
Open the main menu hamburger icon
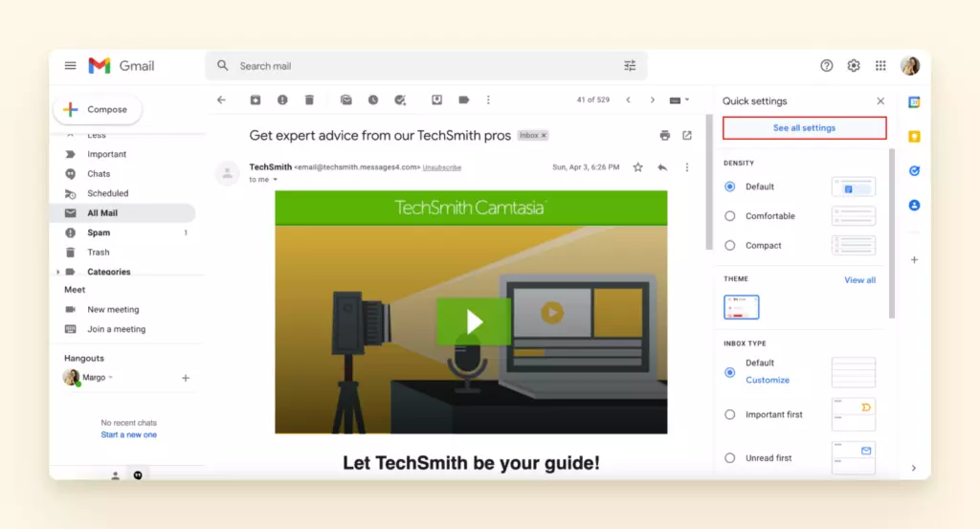tap(70, 66)
